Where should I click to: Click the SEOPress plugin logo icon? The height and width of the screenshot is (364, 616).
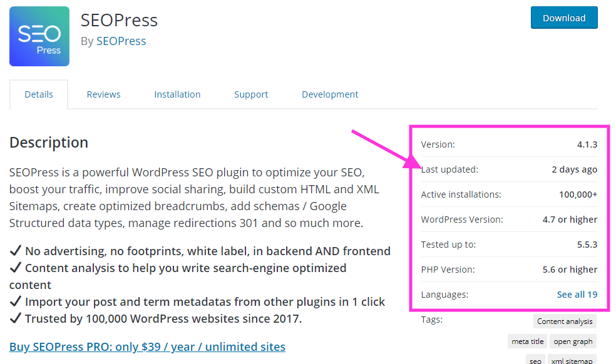point(39,36)
